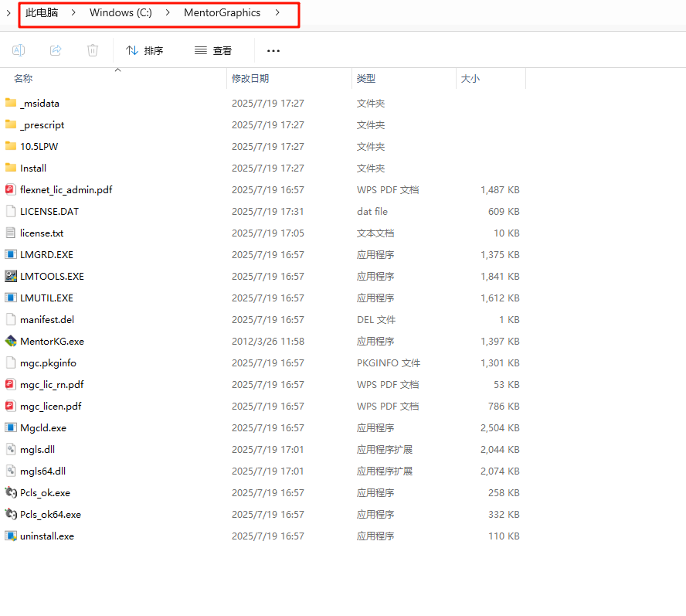
Task: Click the file name Pcls_ok64.exe
Action: 50,515
